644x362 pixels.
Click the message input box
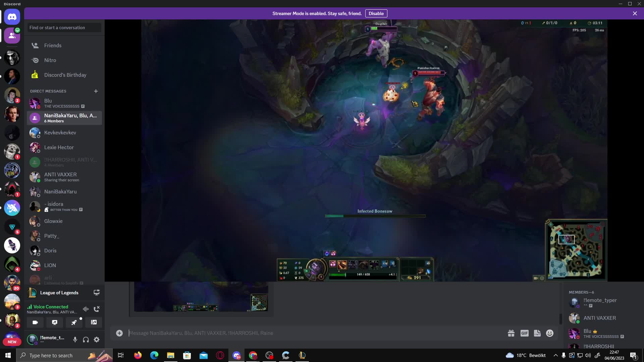pos(315,333)
